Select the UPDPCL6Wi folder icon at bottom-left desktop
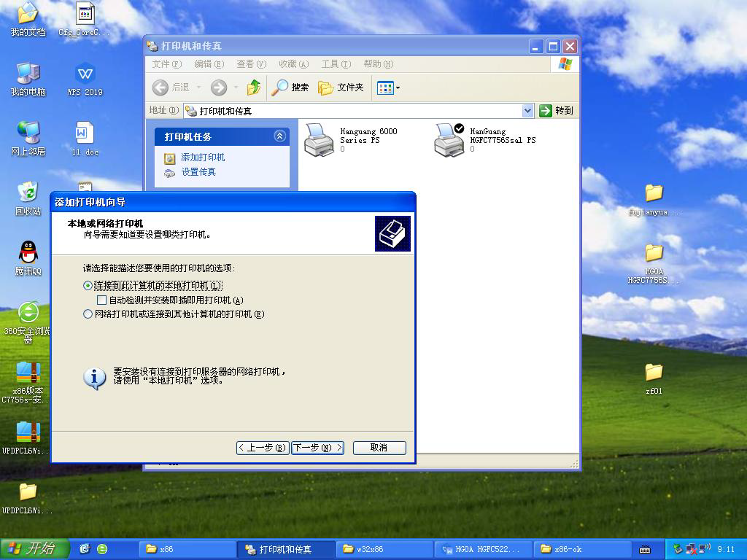The image size is (747, 560). (28, 499)
